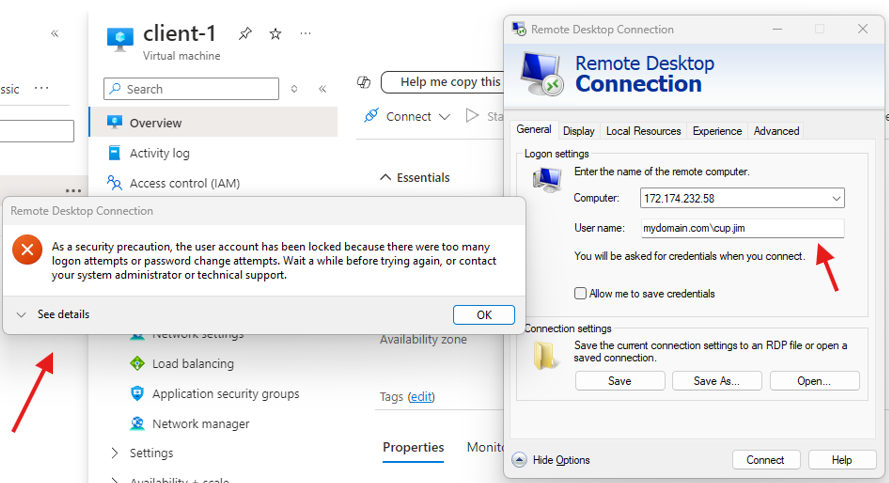
Task: Switch to the General tab
Action: click(534, 130)
